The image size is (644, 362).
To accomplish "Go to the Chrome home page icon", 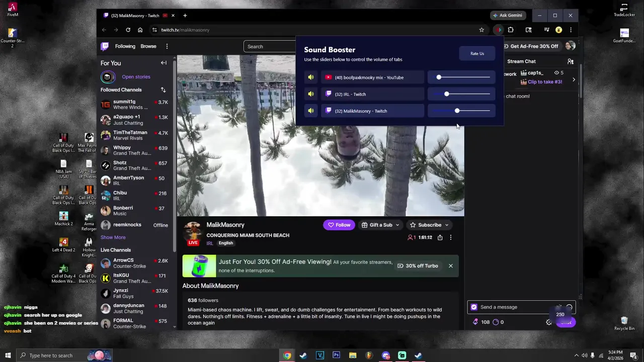I will (140, 30).
